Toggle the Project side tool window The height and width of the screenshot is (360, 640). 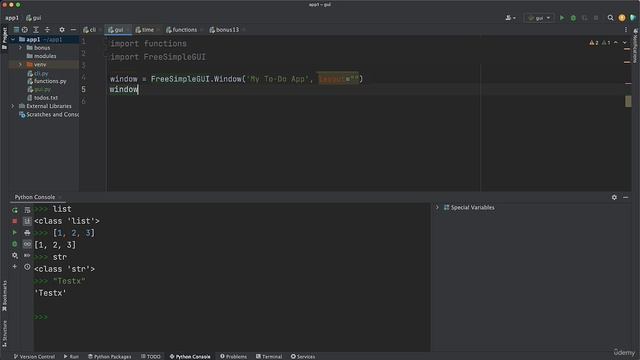[4, 39]
